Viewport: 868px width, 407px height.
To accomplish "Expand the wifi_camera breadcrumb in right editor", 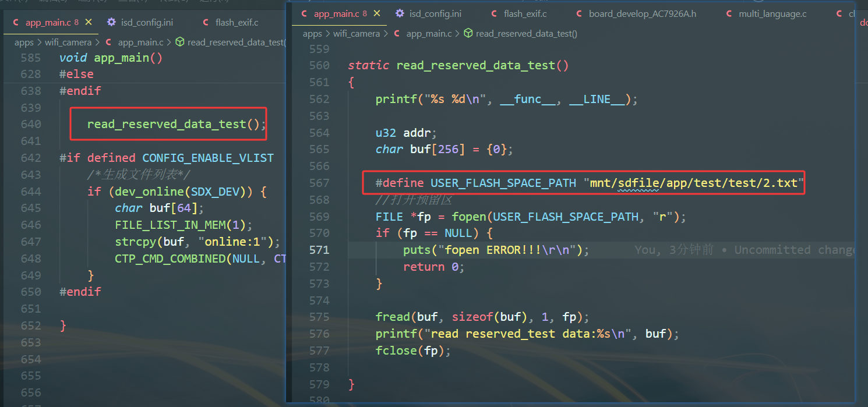I will point(357,34).
